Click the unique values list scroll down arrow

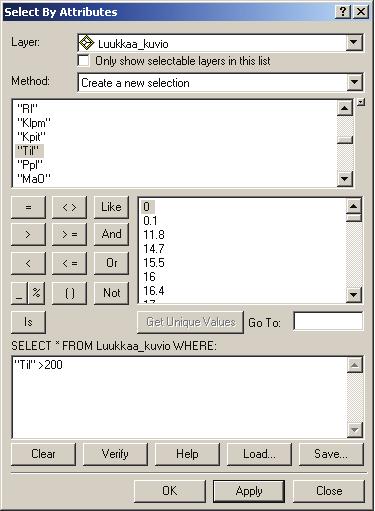tap(354, 295)
